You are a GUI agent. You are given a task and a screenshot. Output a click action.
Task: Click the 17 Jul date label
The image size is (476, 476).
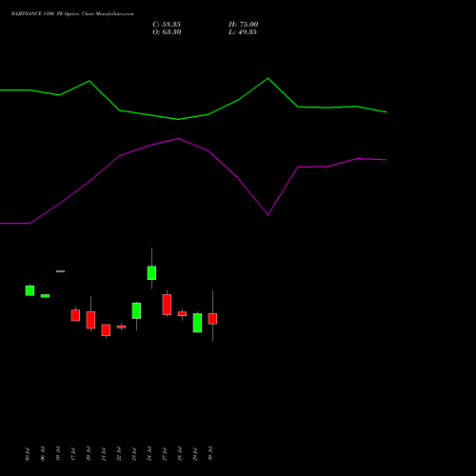73,454
